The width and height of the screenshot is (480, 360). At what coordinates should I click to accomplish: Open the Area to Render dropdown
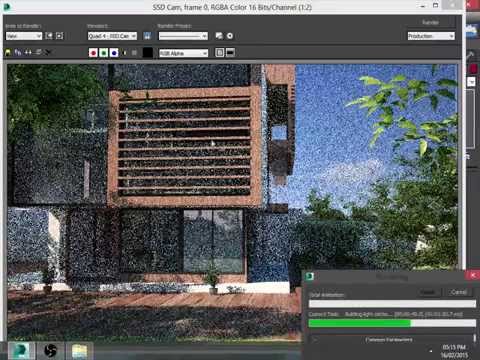[x=24, y=36]
